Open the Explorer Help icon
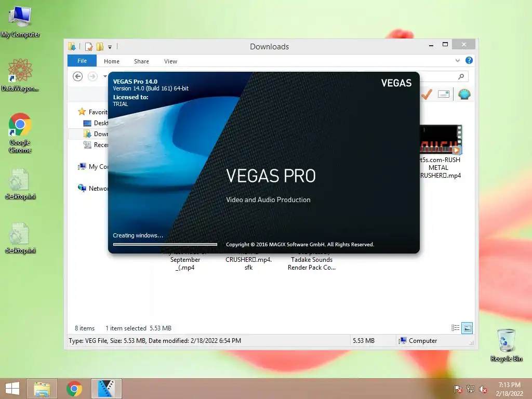 click(x=469, y=60)
